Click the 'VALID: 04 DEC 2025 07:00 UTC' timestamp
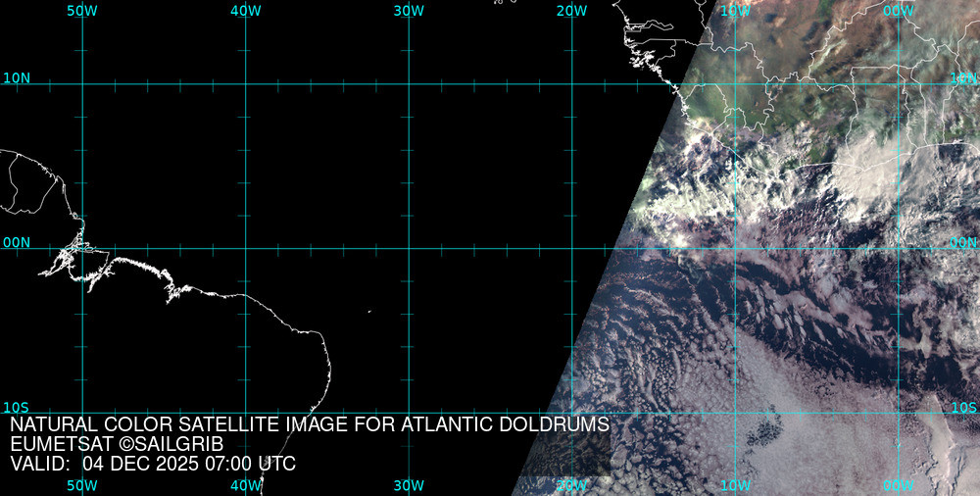Viewport: 980px width, 496px height. coord(153,464)
